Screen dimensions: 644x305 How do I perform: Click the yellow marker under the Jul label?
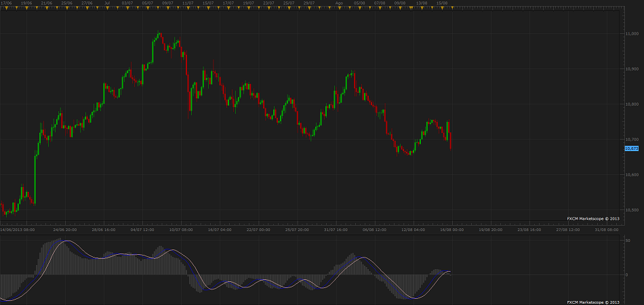[x=108, y=9]
